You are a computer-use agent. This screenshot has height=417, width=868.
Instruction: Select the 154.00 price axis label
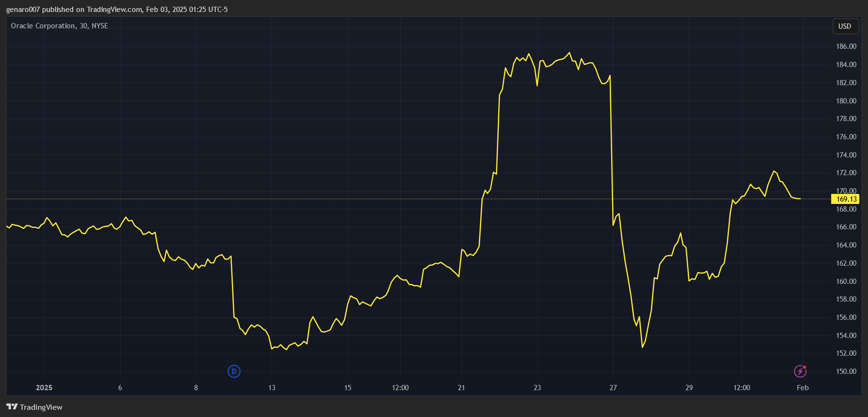pyautogui.click(x=846, y=335)
